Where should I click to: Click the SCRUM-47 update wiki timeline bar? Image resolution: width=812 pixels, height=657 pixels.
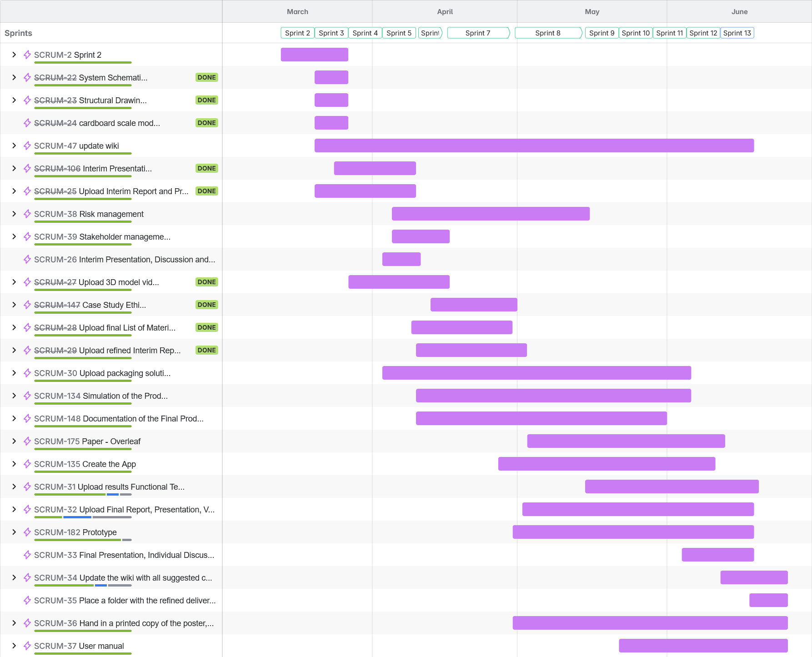point(534,145)
